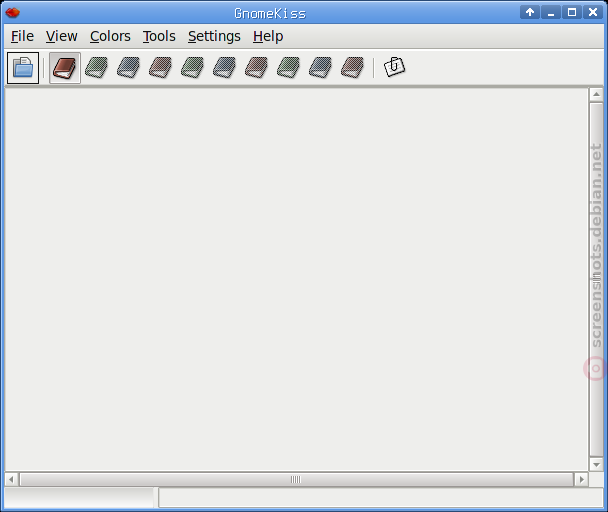Click the horizontal scrollbar thumb
Viewport: 608px width, 512px height.
coord(297,479)
